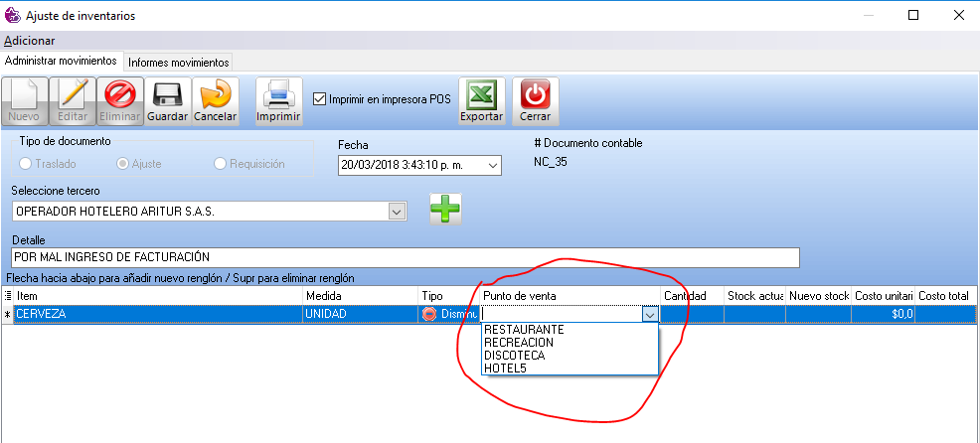Add a tercero with green plus icon

pyautogui.click(x=445, y=210)
